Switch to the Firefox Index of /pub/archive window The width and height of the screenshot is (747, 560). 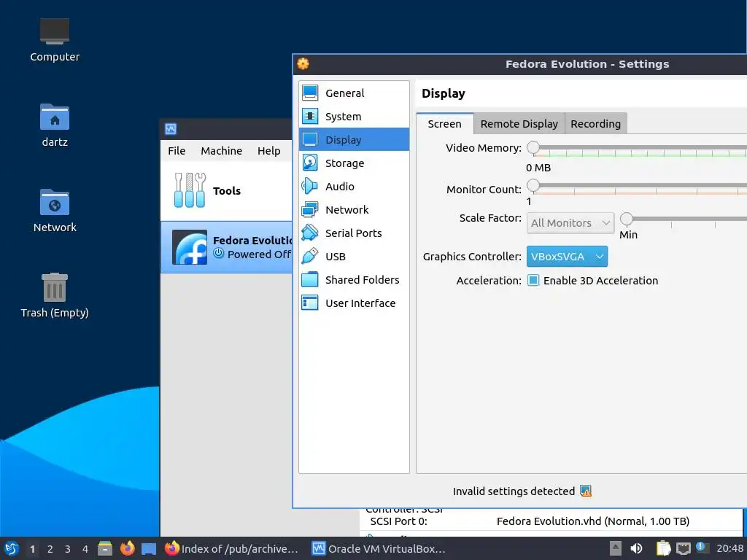click(231, 548)
